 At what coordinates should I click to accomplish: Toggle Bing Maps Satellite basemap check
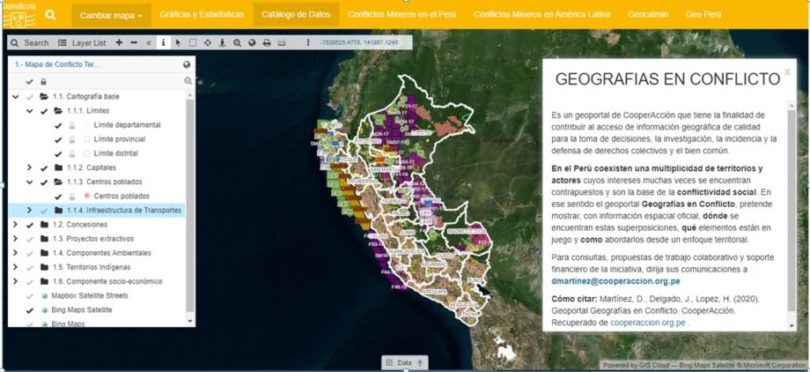[x=29, y=310]
